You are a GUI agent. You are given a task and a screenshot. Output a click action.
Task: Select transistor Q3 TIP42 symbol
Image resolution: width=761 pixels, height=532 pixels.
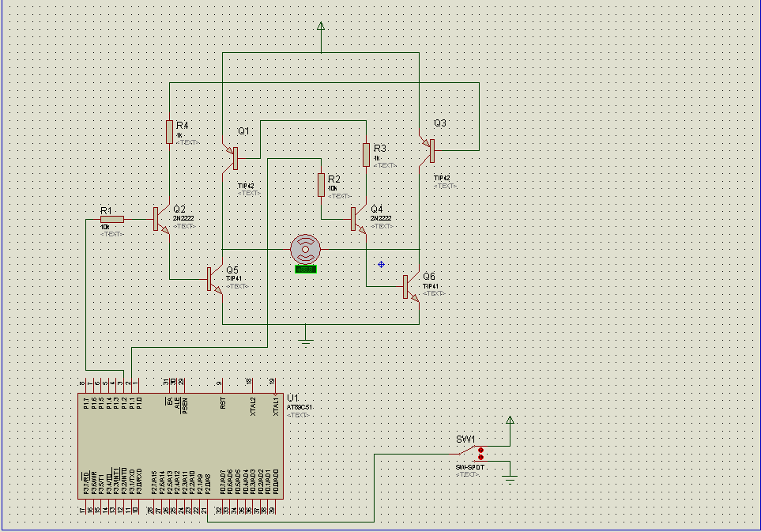coord(429,149)
